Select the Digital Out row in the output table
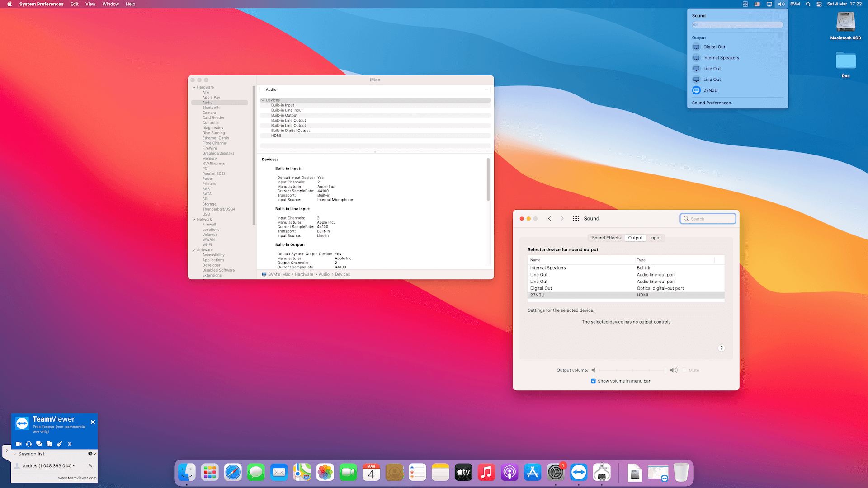The image size is (868, 488). coord(626,288)
